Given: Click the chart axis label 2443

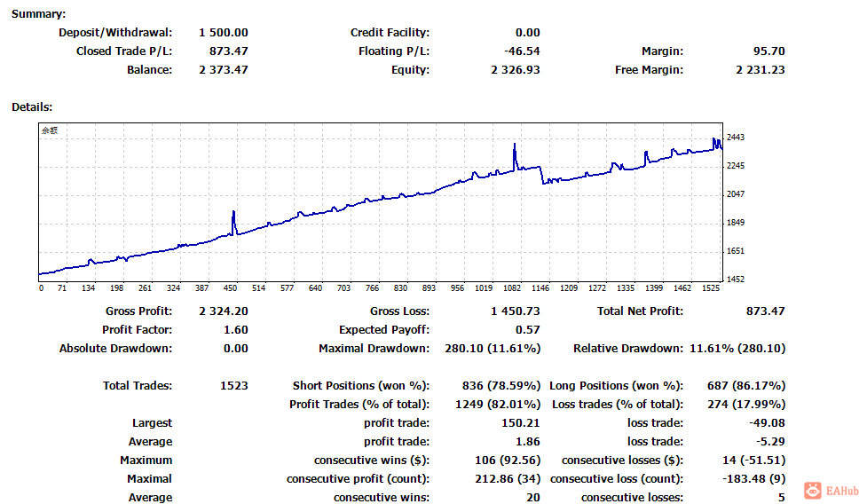Looking at the screenshot, I should pyautogui.click(x=736, y=137).
